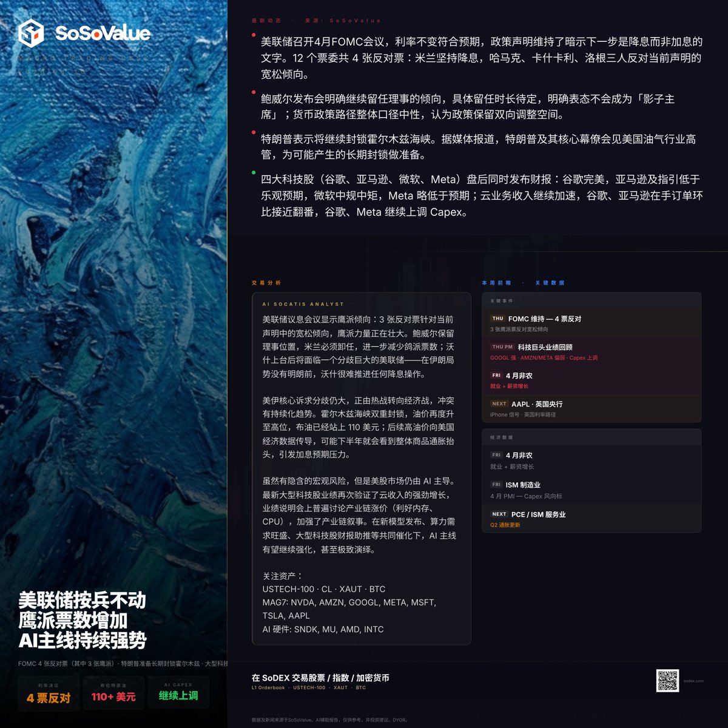Image resolution: width=728 pixels, height=728 pixels.
Task: Click the 本周前瞻 section label
Action: tap(496, 283)
